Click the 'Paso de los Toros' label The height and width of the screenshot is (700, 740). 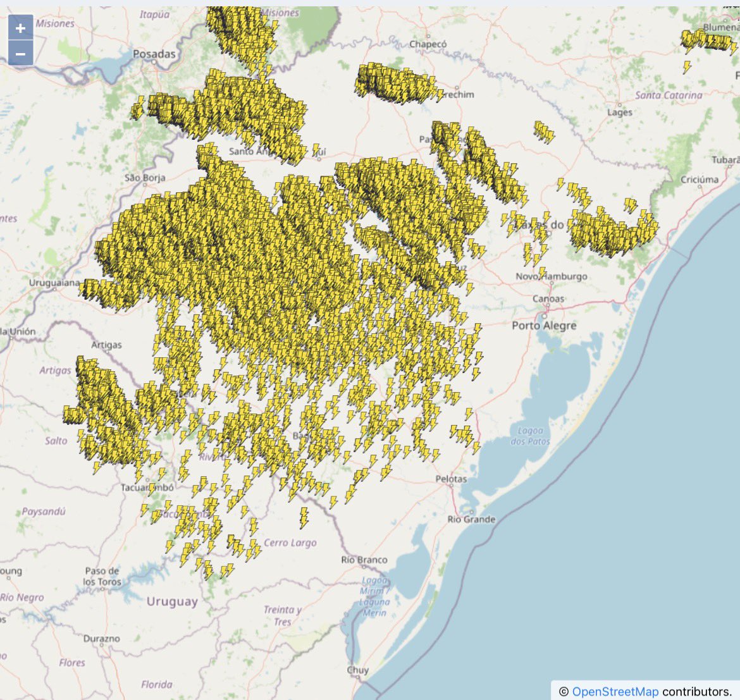102,577
